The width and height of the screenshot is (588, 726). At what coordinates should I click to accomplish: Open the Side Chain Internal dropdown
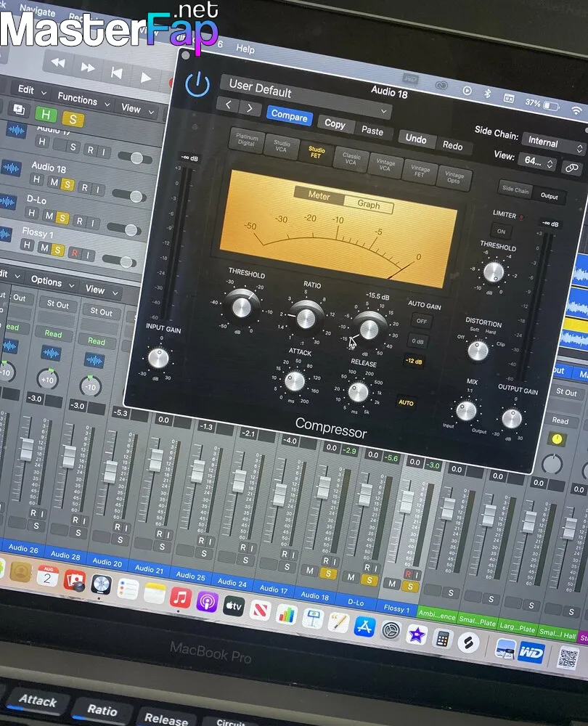click(x=552, y=143)
